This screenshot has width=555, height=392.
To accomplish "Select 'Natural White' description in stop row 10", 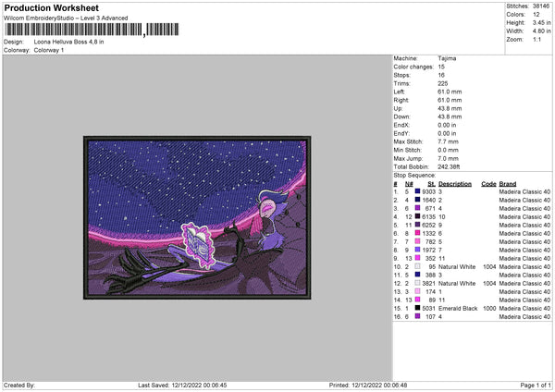I will tap(457, 267).
